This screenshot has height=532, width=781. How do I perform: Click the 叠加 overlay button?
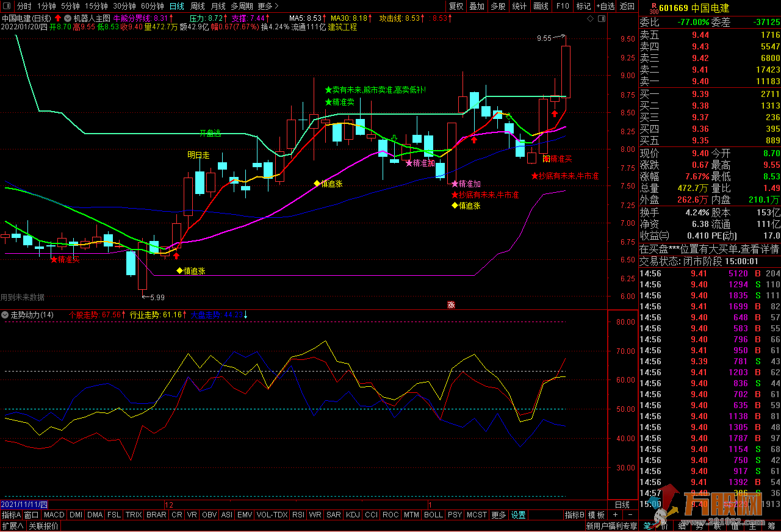pos(477,6)
